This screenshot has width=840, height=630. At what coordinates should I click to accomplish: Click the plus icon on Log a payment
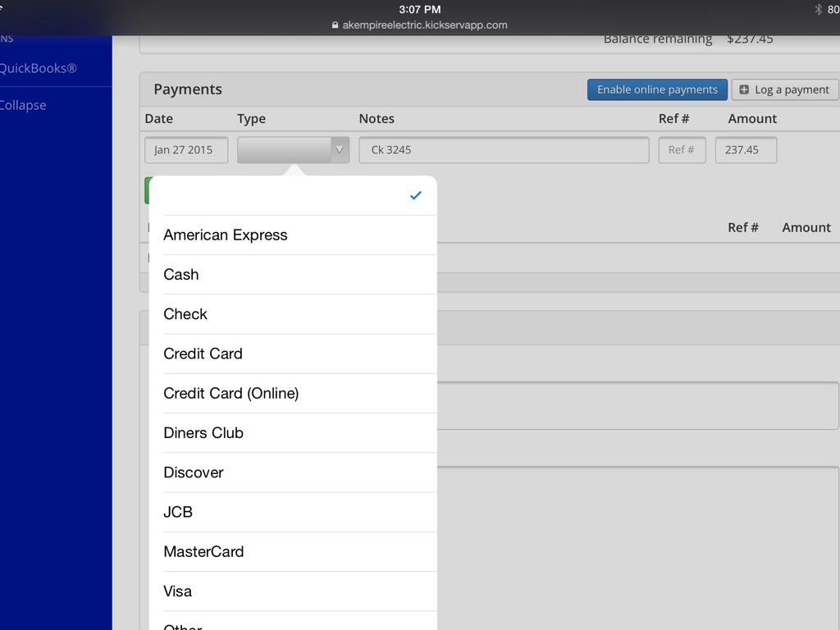744,90
